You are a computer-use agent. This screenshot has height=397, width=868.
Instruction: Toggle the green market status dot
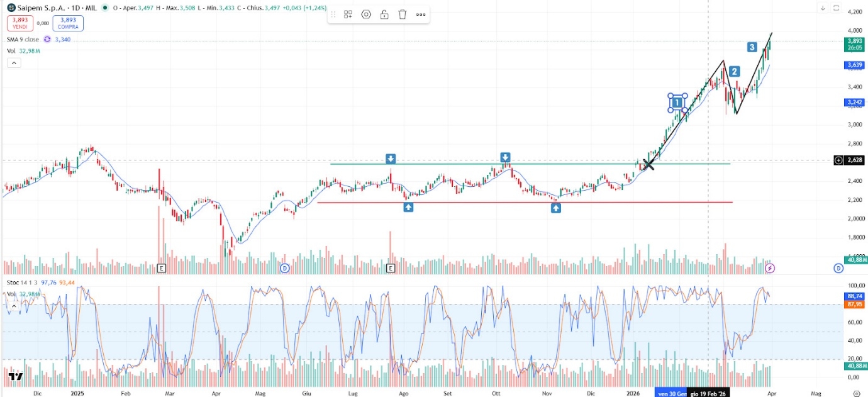[x=104, y=8]
